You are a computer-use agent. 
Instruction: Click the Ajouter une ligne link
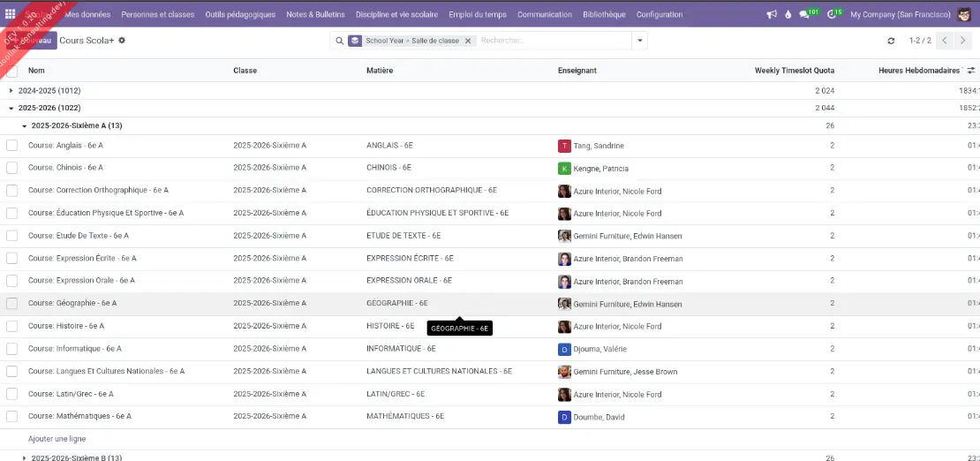point(57,439)
